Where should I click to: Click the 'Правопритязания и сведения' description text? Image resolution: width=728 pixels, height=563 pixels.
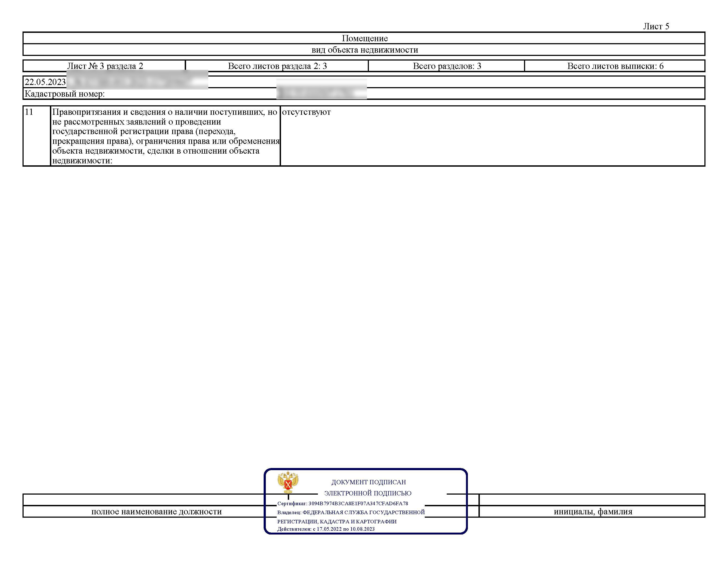pyautogui.click(x=166, y=136)
